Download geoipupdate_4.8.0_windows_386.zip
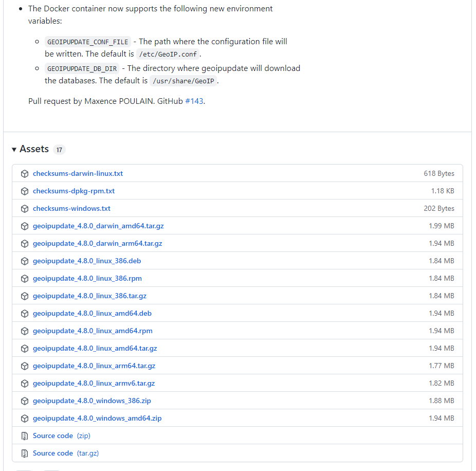The width and height of the screenshot is (476, 471). tap(91, 401)
